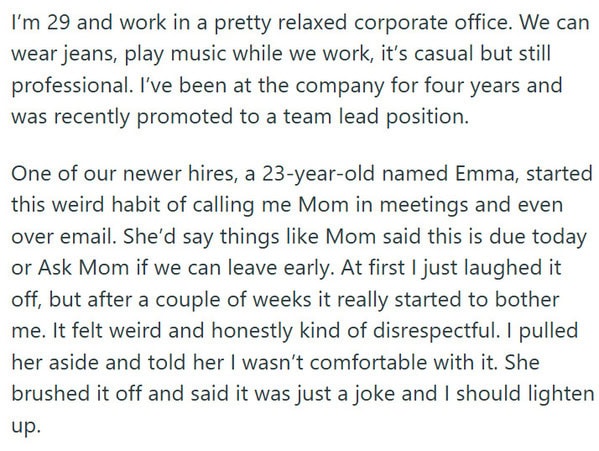599x451 pixels.
Task: Click the phrase "Ask Mom"
Action: click(x=84, y=268)
